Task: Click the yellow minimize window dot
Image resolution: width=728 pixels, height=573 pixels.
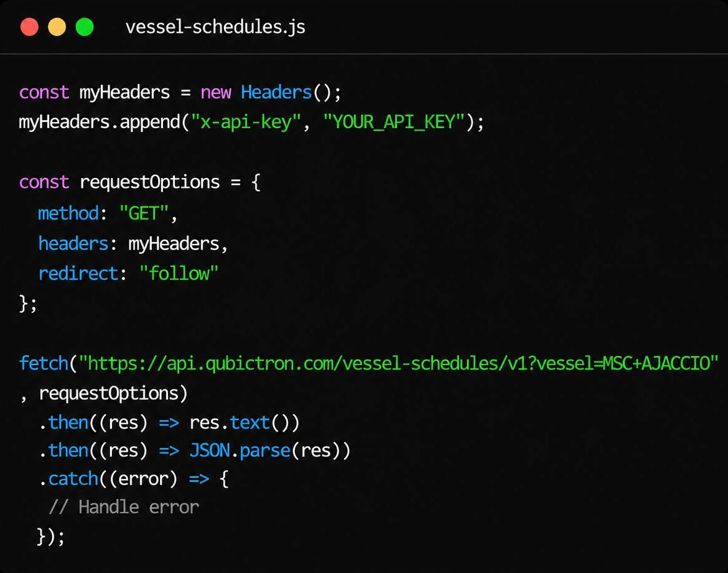Action: click(57, 27)
